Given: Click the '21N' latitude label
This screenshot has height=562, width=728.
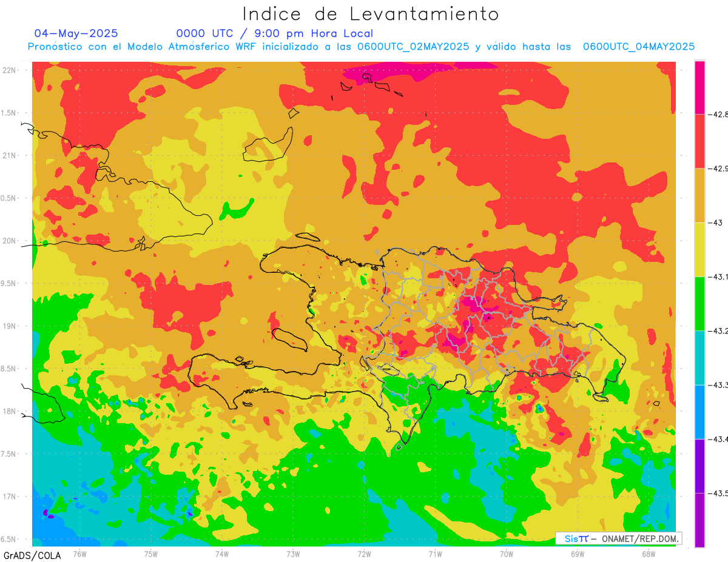Looking at the screenshot, I should click(10, 156).
